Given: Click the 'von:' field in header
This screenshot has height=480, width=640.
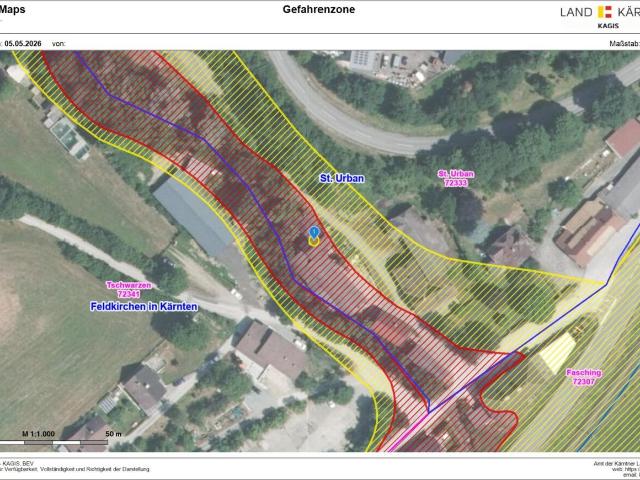Looking at the screenshot, I should [x=59, y=44].
